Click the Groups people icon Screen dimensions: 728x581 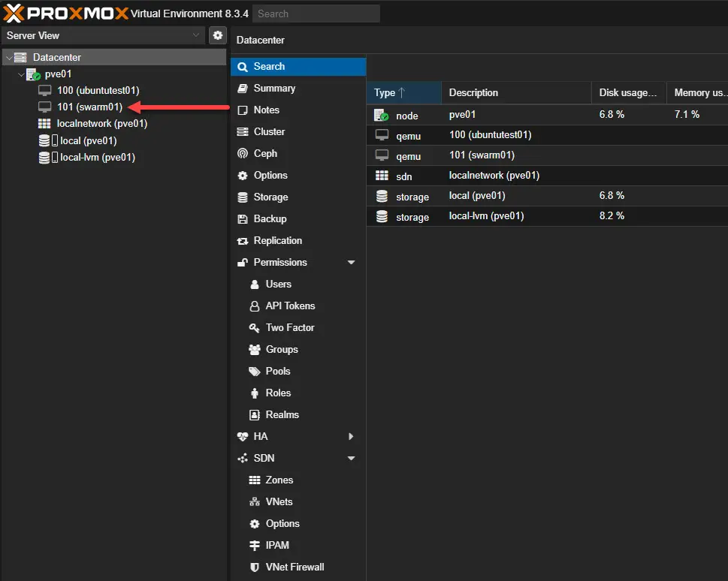coord(255,350)
